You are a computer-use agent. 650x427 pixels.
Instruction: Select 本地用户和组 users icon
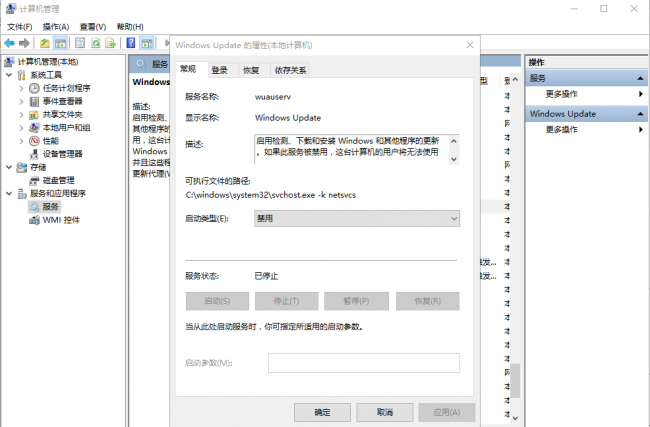point(34,128)
